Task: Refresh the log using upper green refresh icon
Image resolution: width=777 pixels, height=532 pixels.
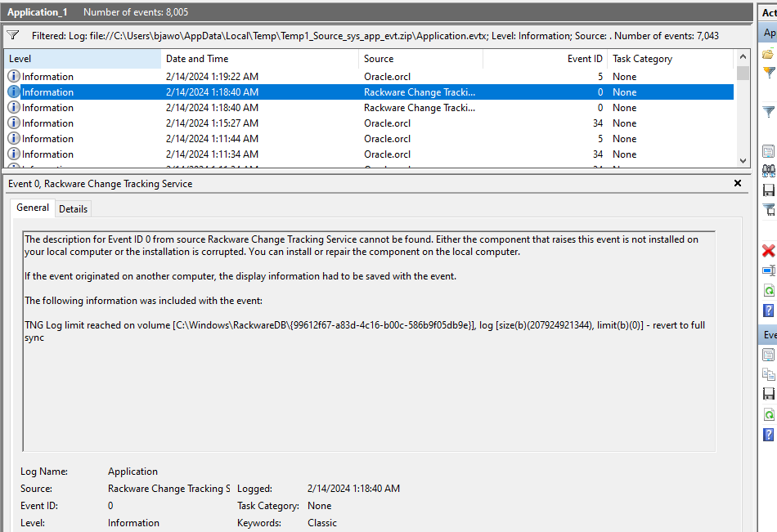Action: tap(769, 290)
